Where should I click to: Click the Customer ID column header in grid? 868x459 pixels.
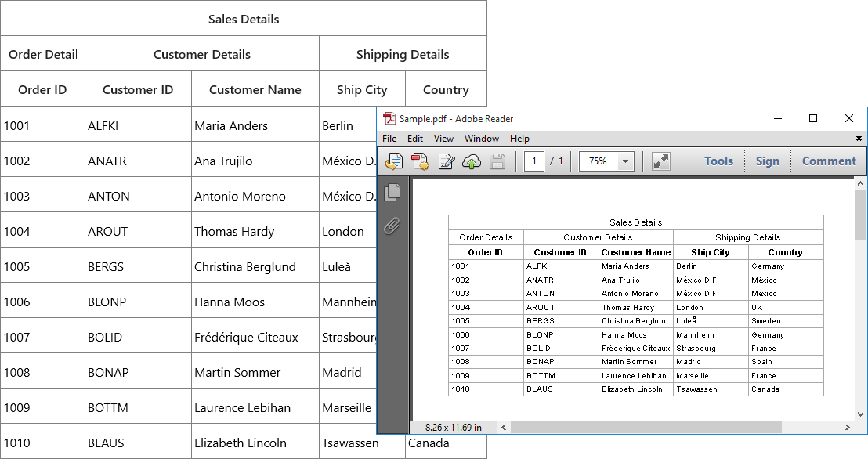[138, 89]
